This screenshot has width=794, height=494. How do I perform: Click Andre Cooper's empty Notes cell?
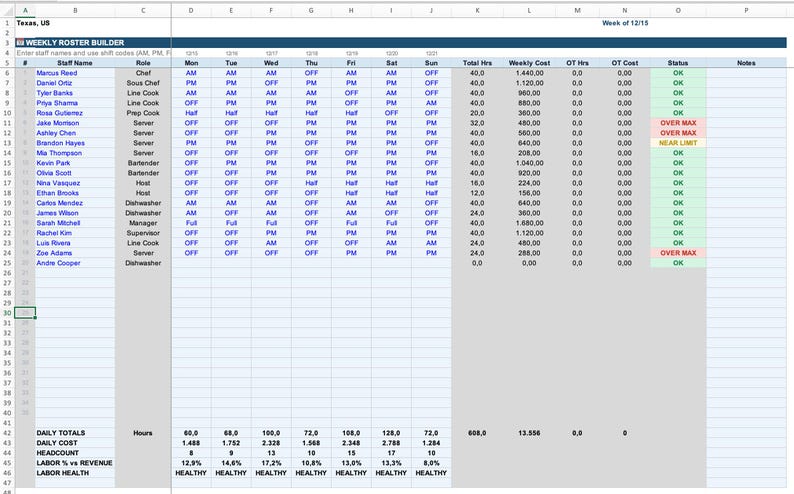click(746, 263)
